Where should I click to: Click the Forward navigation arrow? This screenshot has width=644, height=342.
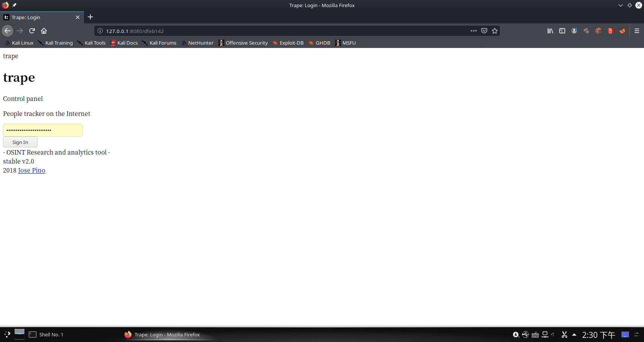(x=20, y=31)
